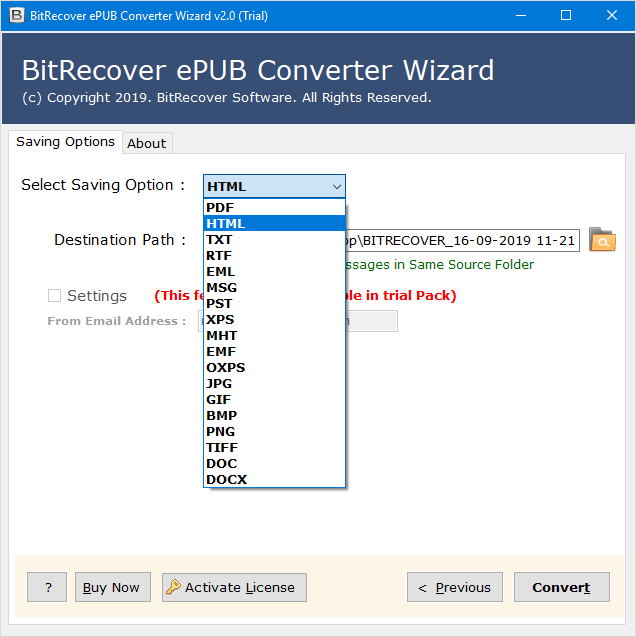The width and height of the screenshot is (636, 637).
Task: Select PNG as the output format
Action: pos(274,431)
